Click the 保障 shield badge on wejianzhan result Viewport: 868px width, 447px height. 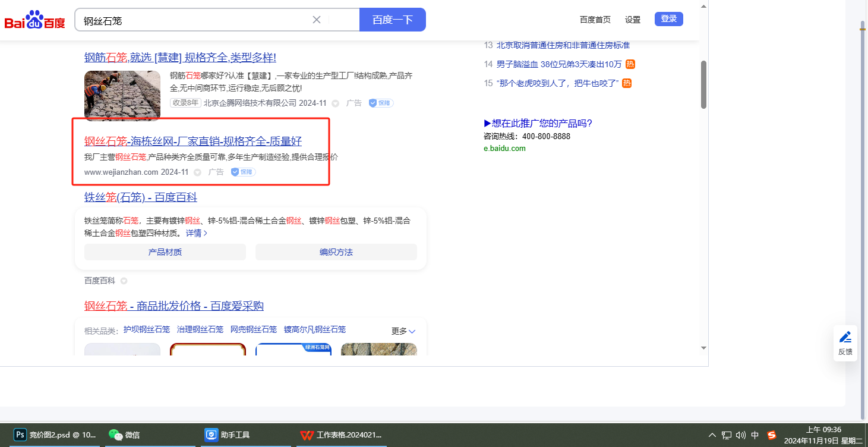pyautogui.click(x=243, y=172)
